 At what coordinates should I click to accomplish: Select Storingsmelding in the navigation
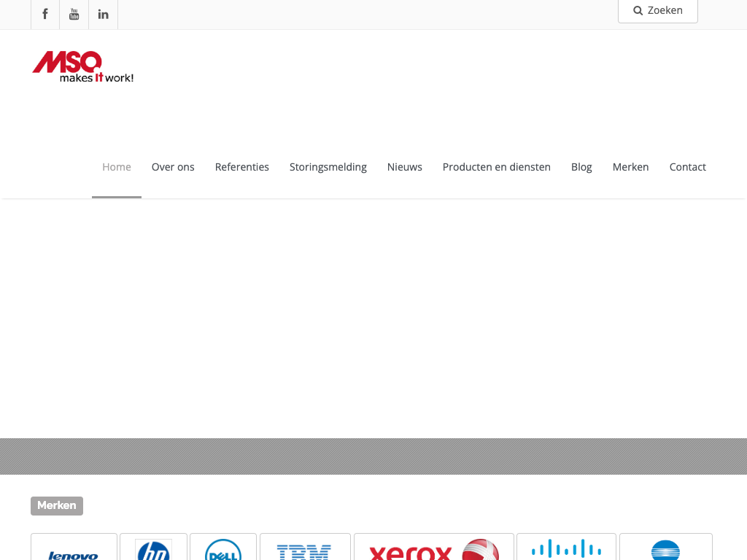point(328,167)
